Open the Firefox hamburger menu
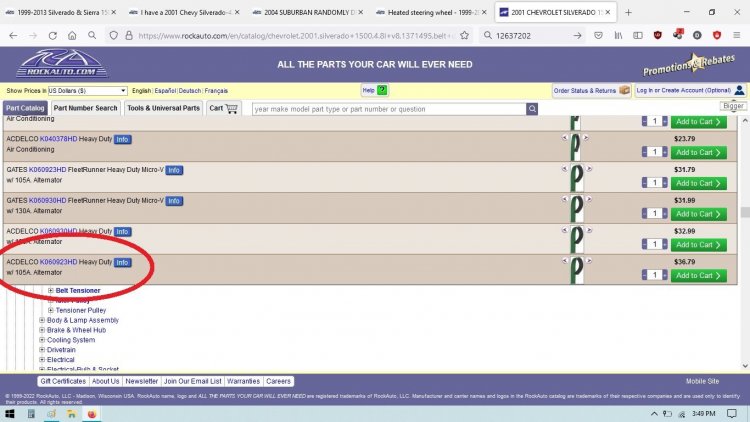The height and width of the screenshot is (422, 750). (737, 35)
